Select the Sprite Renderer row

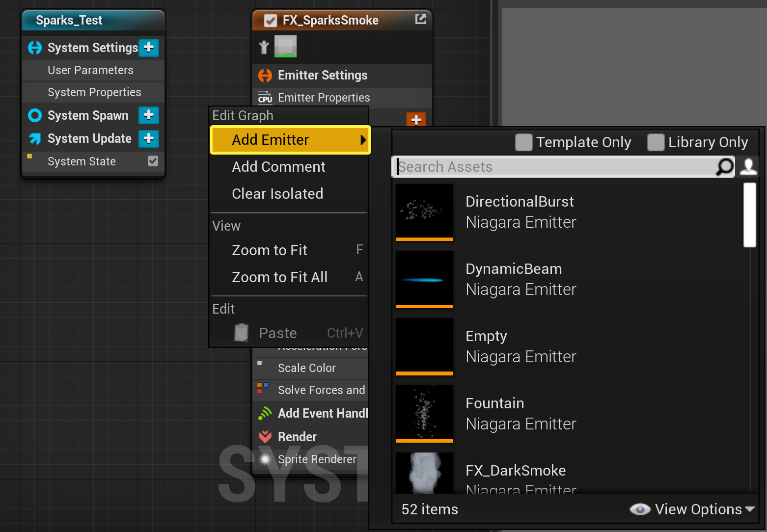coord(310,459)
